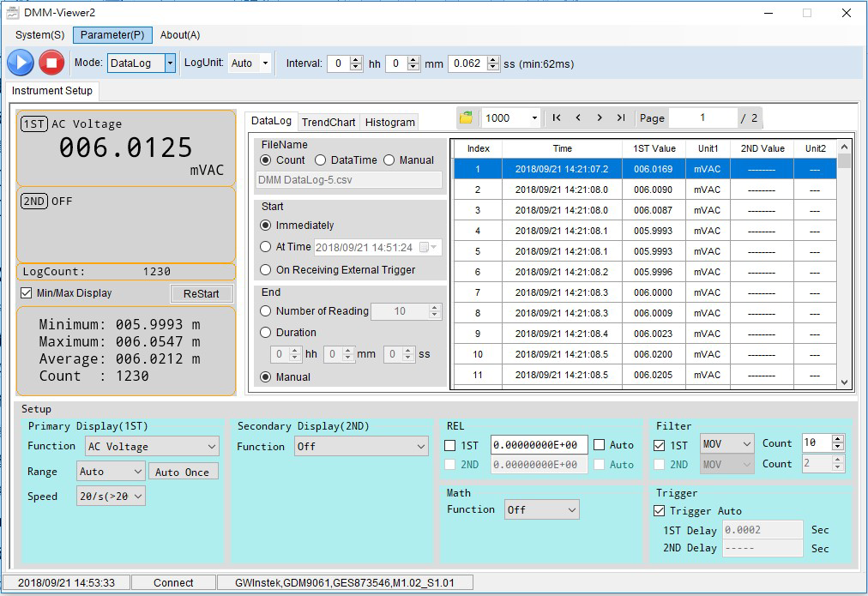Click the data table vertical scrollbar down arrow
Screen dimensions: 868x596
tap(844, 382)
